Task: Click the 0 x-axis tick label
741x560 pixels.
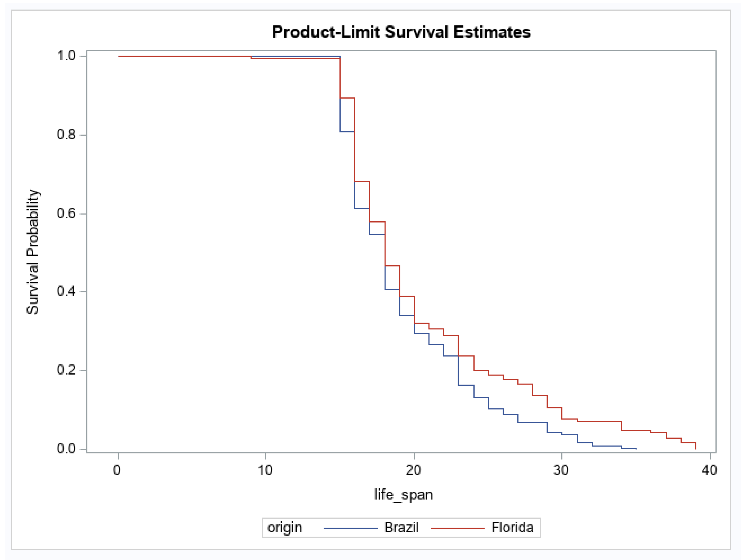Action: coord(117,470)
